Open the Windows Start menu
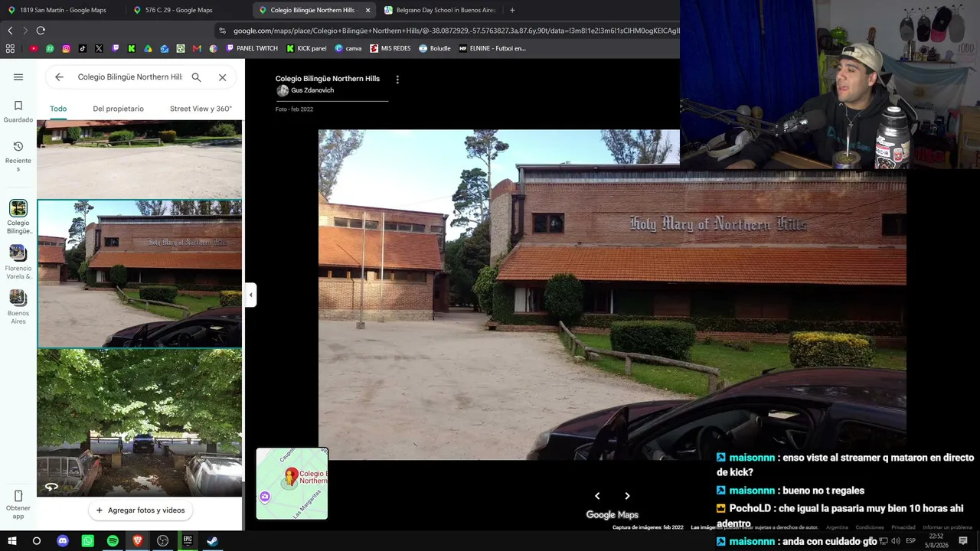 pos(11,541)
